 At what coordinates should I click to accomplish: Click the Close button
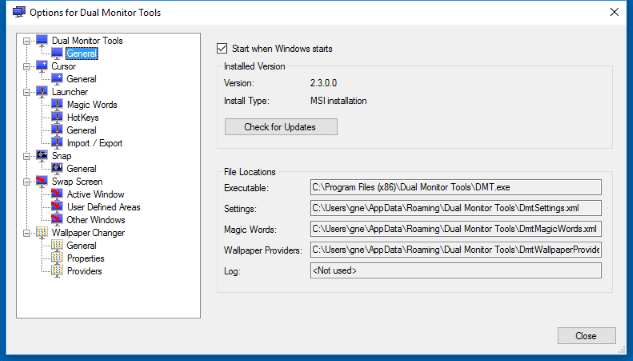pos(587,336)
